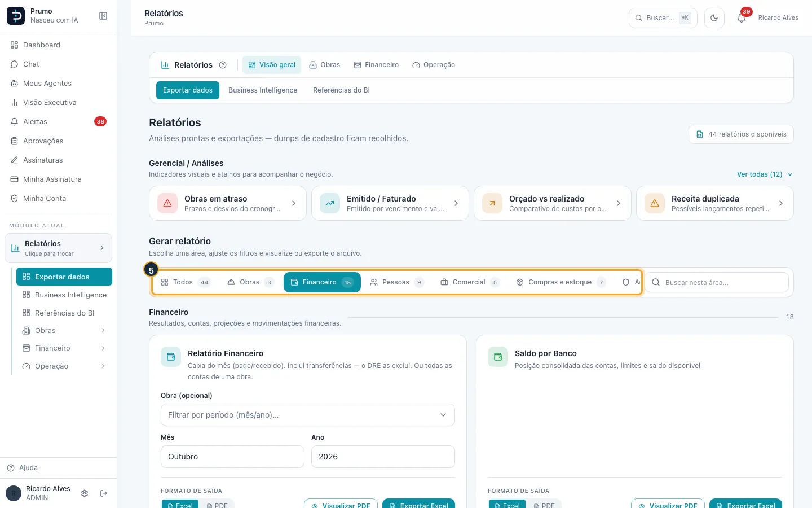The height and width of the screenshot is (508, 812).
Task: Open Meus Agentes in the sidebar
Action: pyautogui.click(x=59, y=84)
